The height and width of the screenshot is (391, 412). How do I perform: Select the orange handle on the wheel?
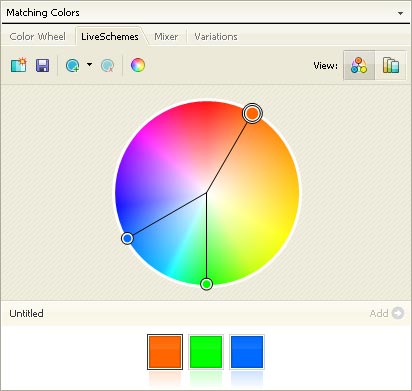coord(252,114)
